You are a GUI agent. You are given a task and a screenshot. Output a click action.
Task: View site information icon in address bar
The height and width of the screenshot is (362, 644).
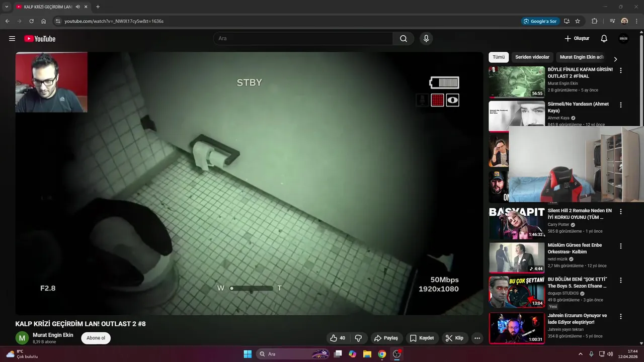click(x=58, y=21)
